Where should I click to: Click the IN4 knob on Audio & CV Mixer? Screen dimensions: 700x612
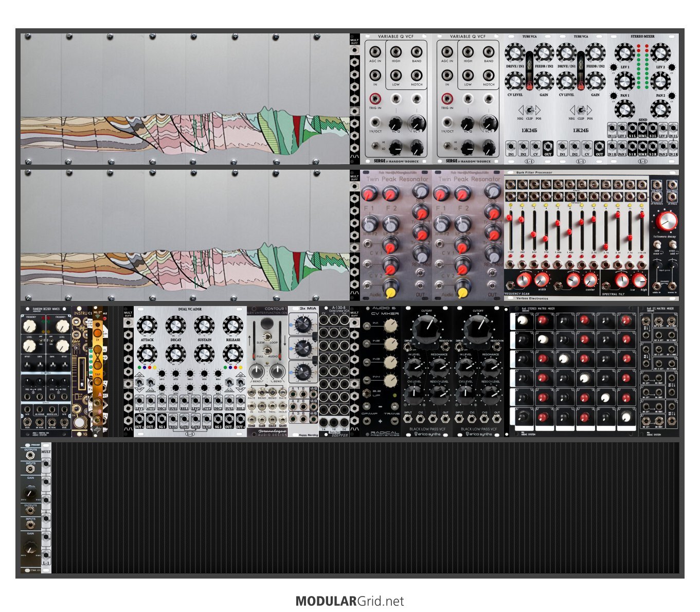click(x=391, y=381)
